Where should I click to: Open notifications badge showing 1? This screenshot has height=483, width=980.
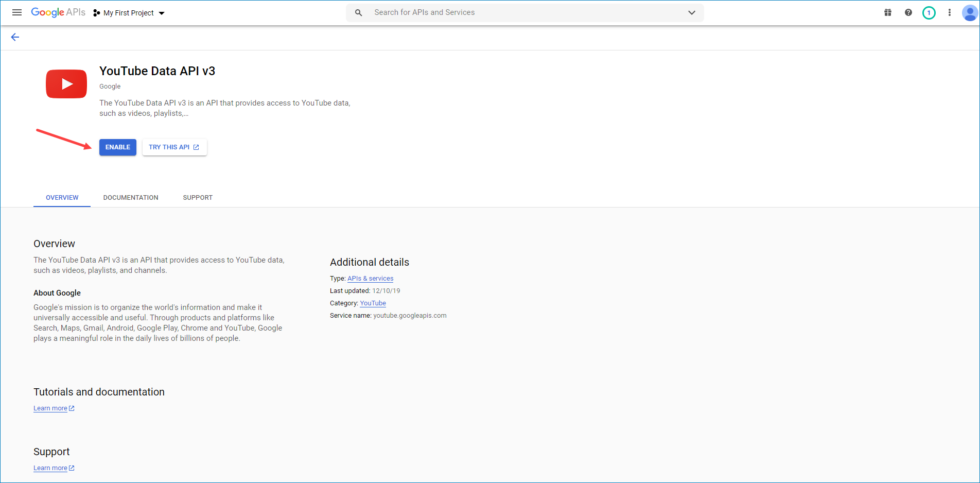point(929,13)
